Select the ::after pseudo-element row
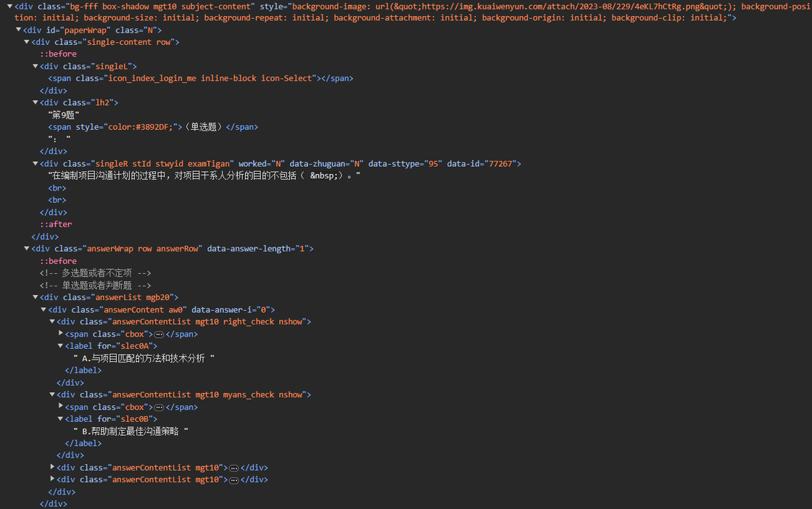The image size is (812, 509). (56, 224)
